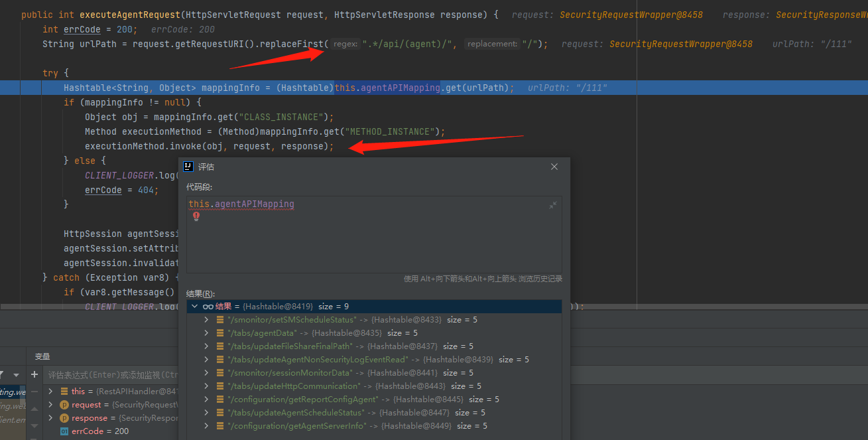Image resolution: width=868 pixels, height=440 pixels.
Task: Click the 'replacement:' parameter hint
Action: [x=492, y=44]
